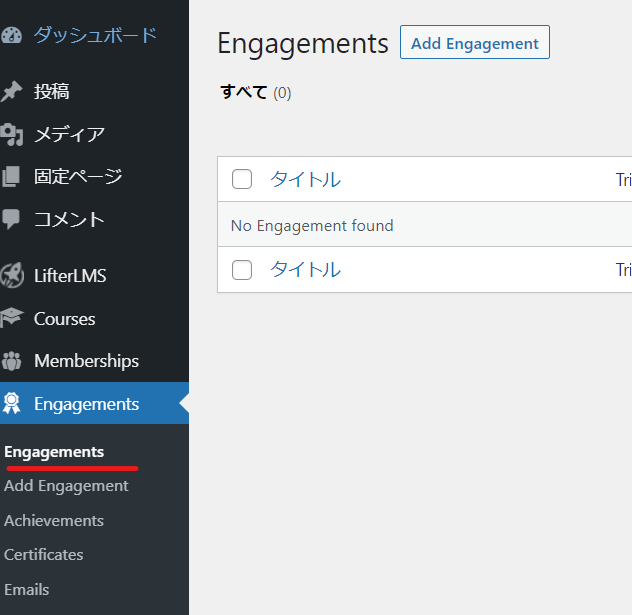Click the award ribbon Engagements icon
The height and width of the screenshot is (615, 632).
(x=12, y=403)
